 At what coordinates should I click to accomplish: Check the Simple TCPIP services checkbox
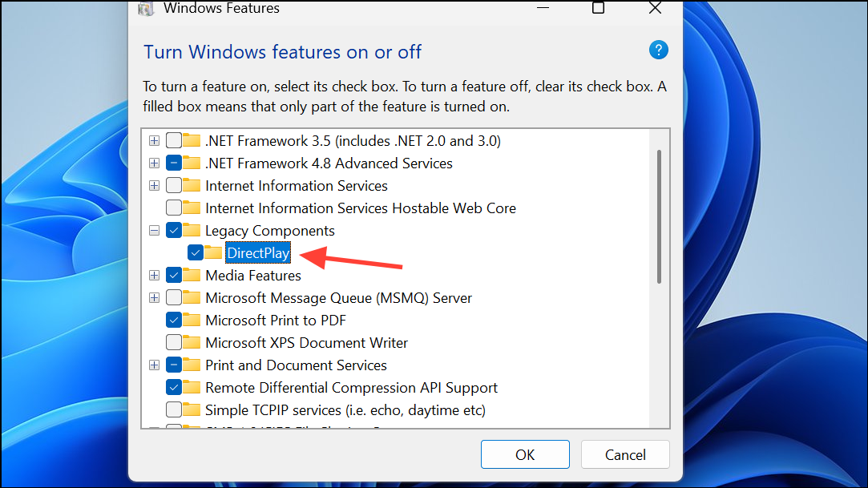172,409
